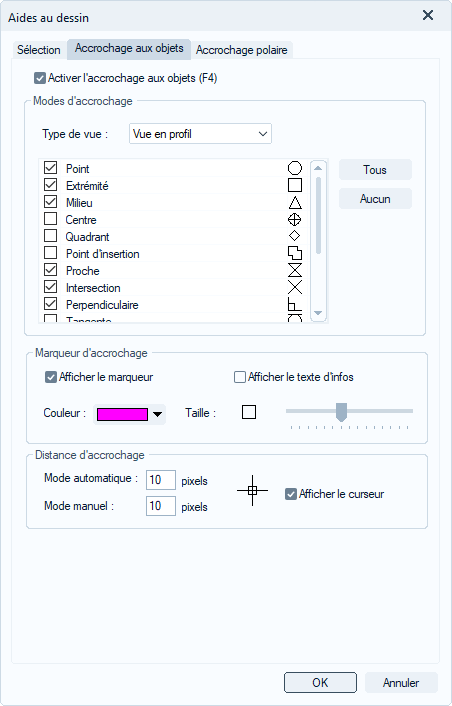Switch to the Accrochage polaire tab
Viewport: 452px width, 706px height.
(x=242, y=50)
